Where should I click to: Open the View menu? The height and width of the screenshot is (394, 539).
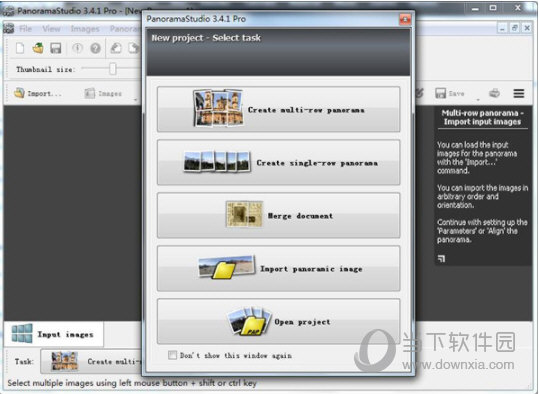coord(52,29)
